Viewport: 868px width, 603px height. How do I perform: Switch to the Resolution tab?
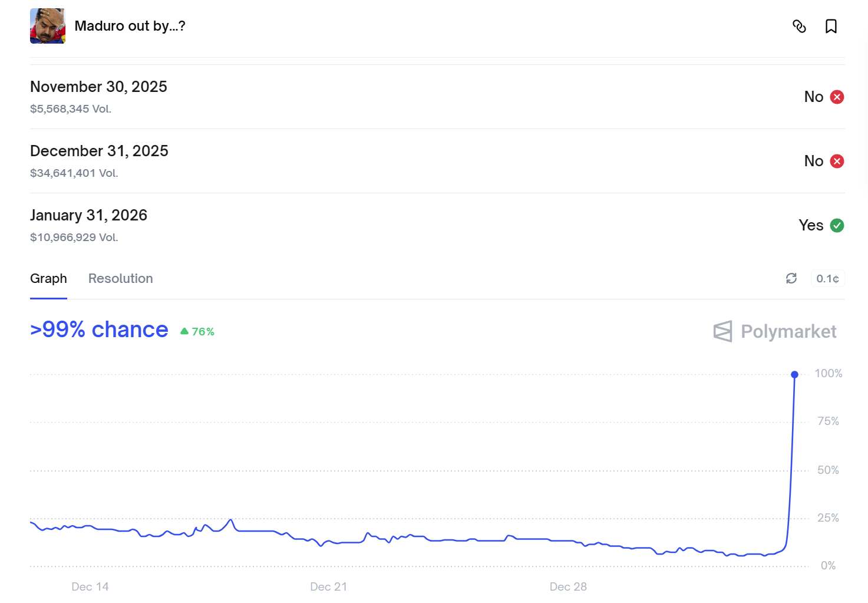120,278
